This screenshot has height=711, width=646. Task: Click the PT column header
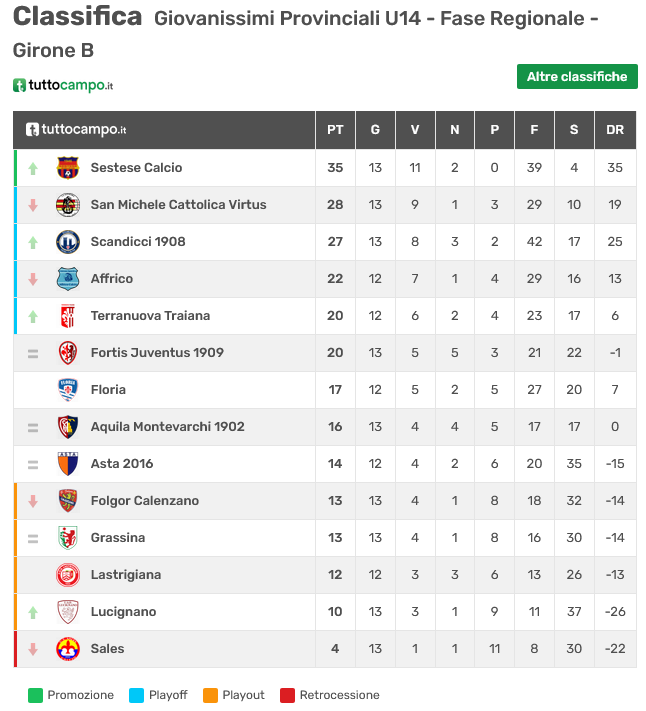point(335,130)
